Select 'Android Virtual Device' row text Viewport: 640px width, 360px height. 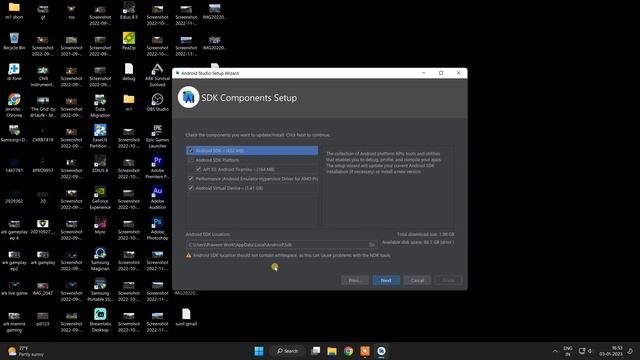229,188
